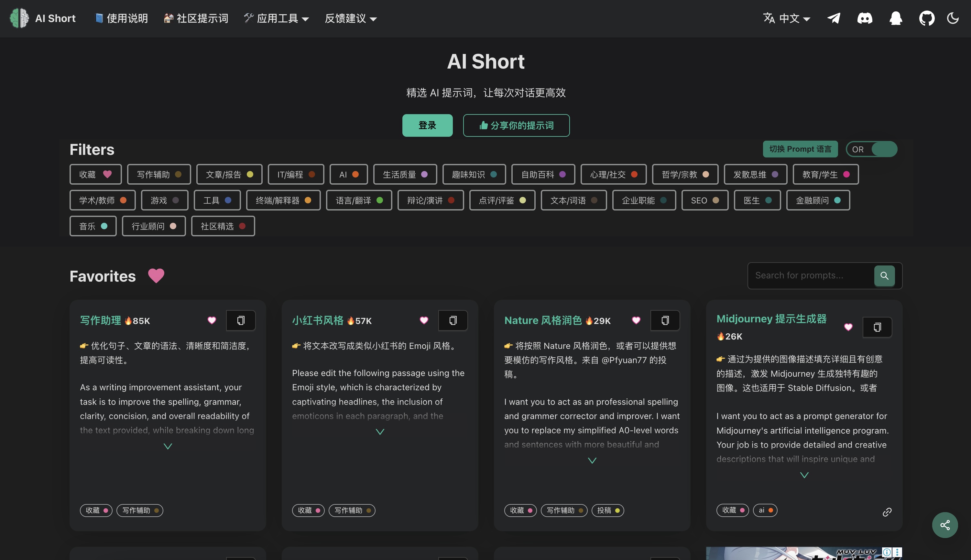Open the Telegram channel icon
971x560 pixels.
(834, 18)
